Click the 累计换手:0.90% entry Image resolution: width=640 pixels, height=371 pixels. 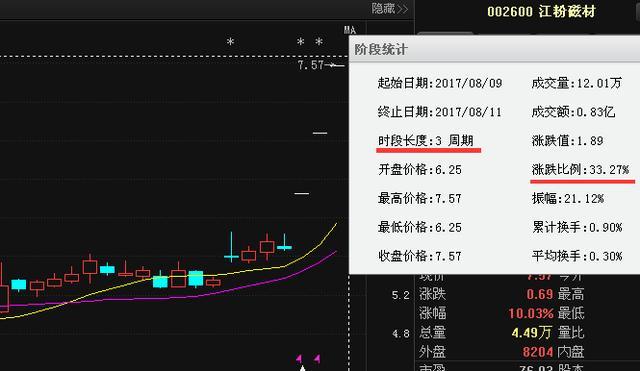pyautogui.click(x=577, y=227)
